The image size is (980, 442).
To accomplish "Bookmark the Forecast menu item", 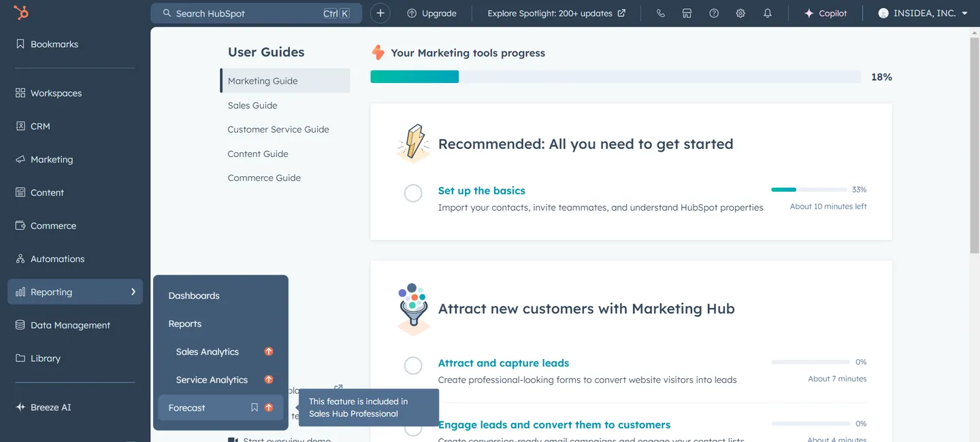I will point(255,407).
